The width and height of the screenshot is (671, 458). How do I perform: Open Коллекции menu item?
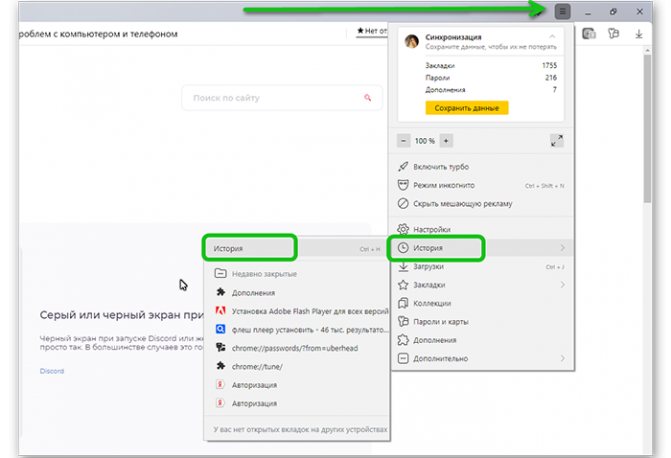coord(483,303)
